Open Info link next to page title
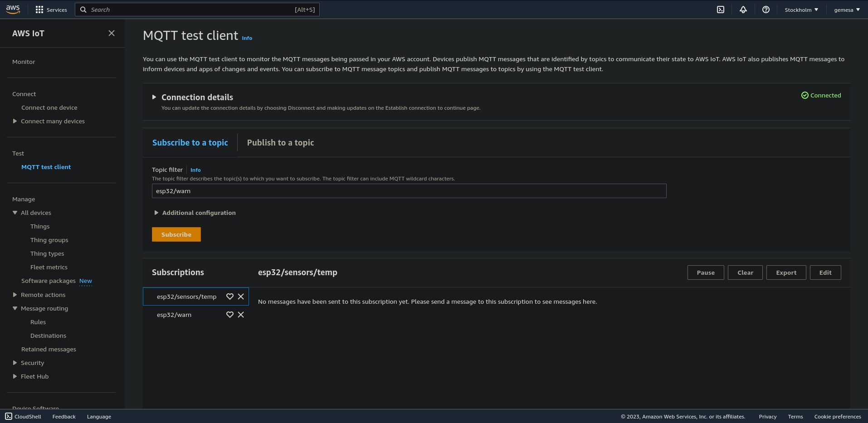This screenshot has width=868, height=423. [247, 38]
